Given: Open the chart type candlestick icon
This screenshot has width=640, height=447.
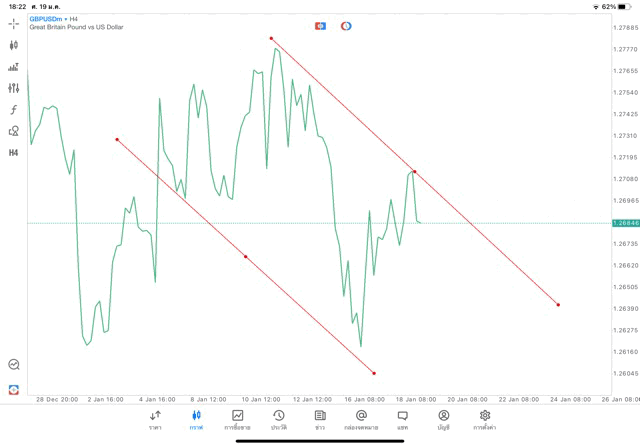Looking at the screenshot, I should [14, 45].
